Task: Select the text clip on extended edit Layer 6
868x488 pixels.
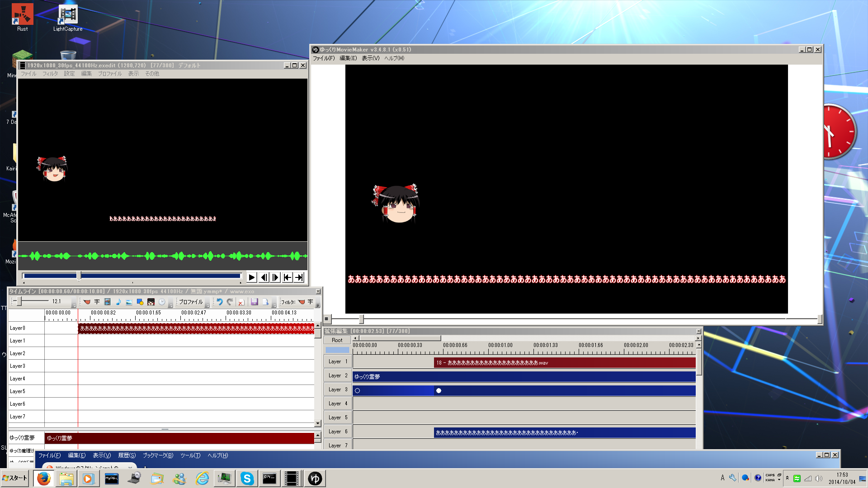Action: point(565,432)
